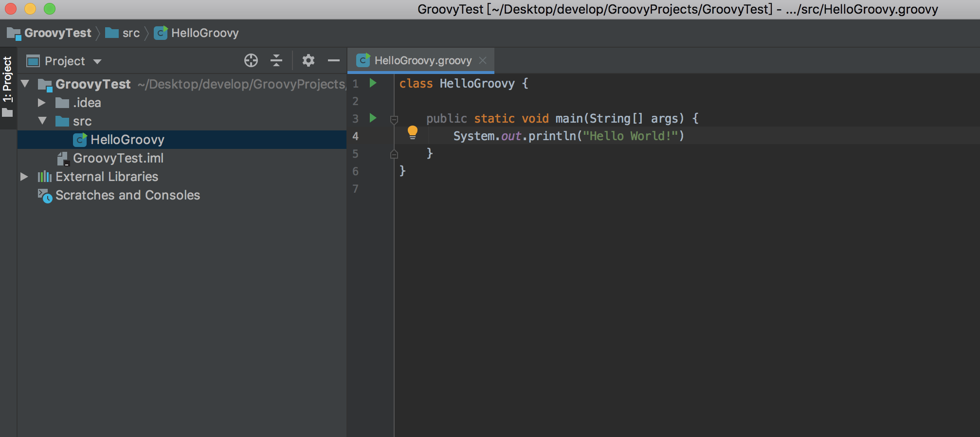980x437 pixels.
Task: Click HelloGroovy in the navigation breadcrumb
Action: [x=205, y=33]
